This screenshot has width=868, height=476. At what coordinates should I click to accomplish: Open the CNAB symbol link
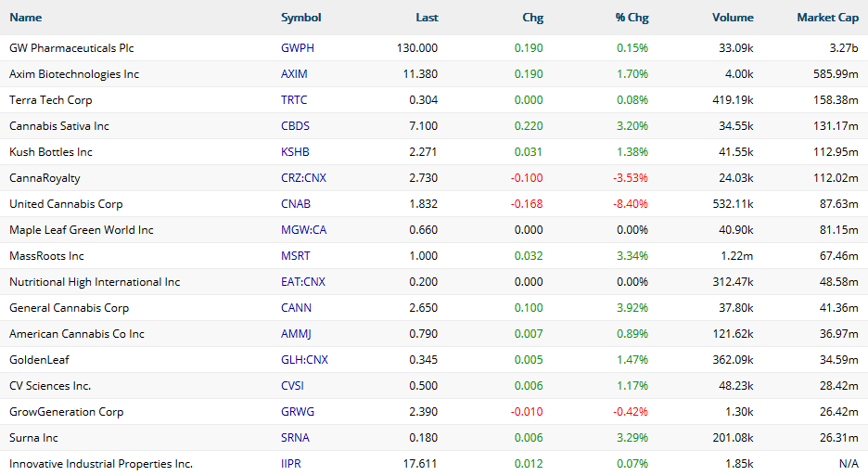pyautogui.click(x=296, y=204)
